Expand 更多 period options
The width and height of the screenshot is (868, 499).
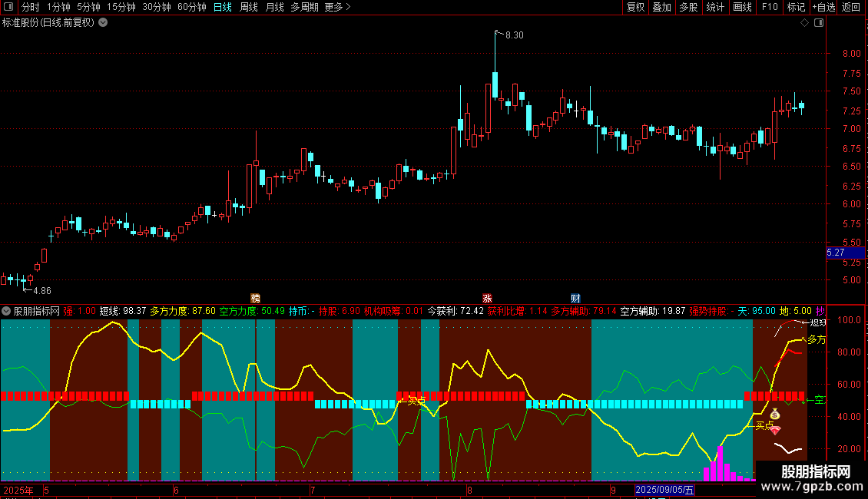[x=337, y=7]
